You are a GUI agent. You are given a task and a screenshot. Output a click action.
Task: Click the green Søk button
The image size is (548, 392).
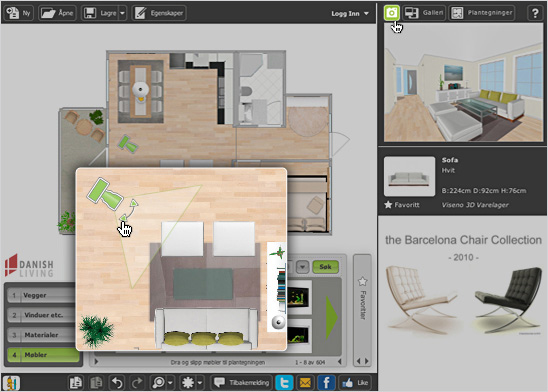coord(325,267)
